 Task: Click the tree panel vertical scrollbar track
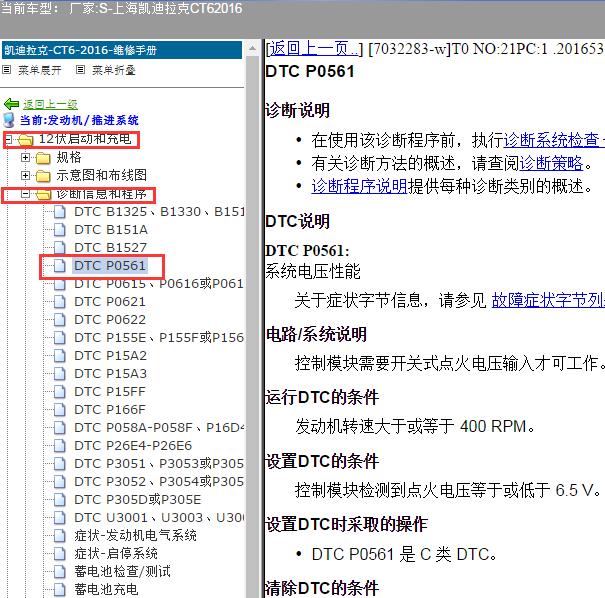coord(252,327)
